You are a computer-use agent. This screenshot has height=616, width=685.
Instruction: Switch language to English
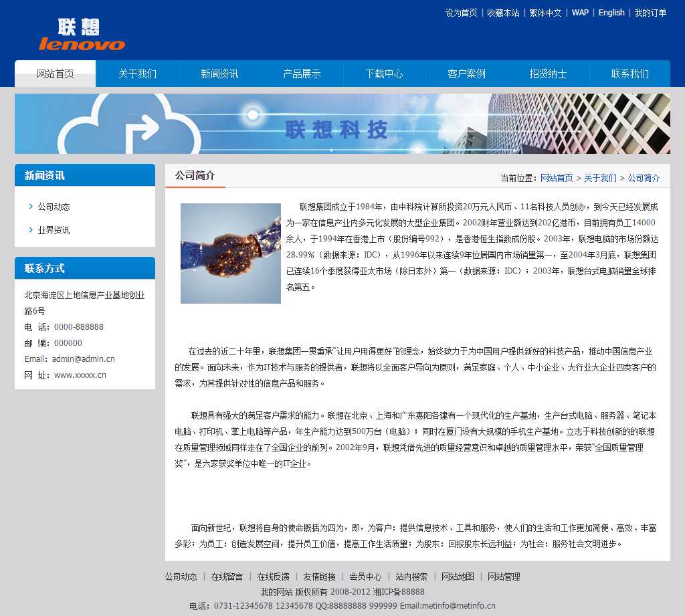click(611, 13)
